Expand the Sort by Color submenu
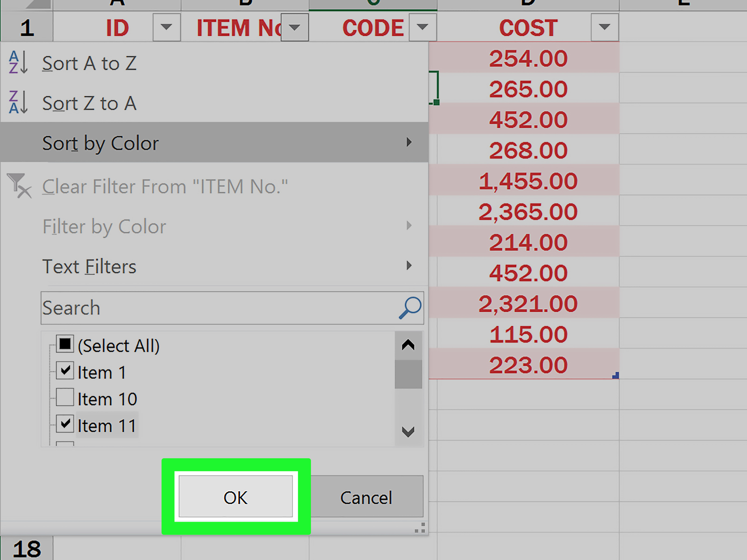The width and height of the screenshot is (747, 560). tap(410, 142)
